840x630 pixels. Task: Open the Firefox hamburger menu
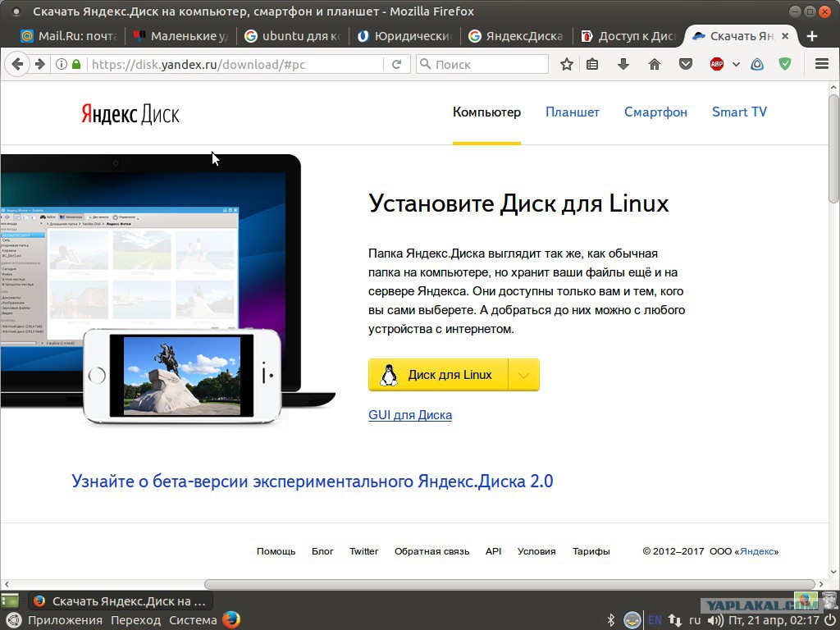[x=822, y=64]
